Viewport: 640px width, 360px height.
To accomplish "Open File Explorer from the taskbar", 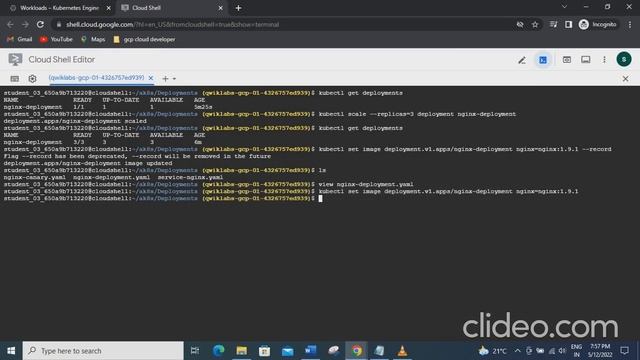I will pyautogui.click(x=242, y=351).
